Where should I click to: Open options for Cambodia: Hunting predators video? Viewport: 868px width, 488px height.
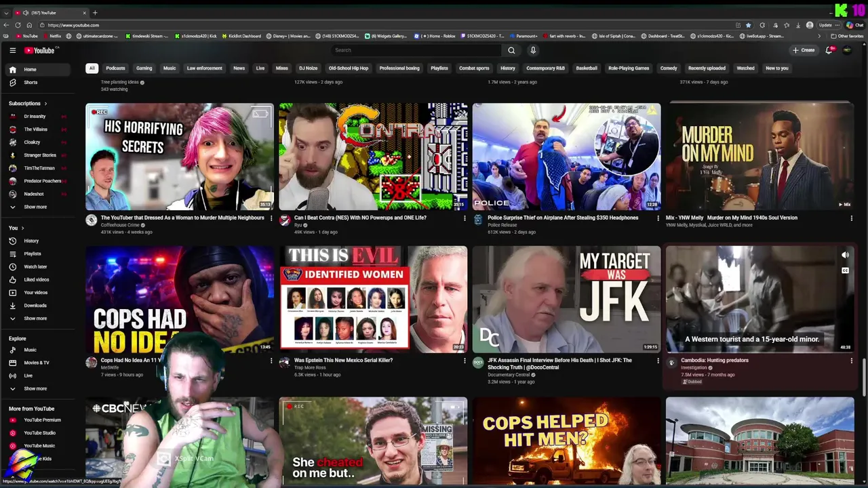pyautogui.click(x=851, y=361)
